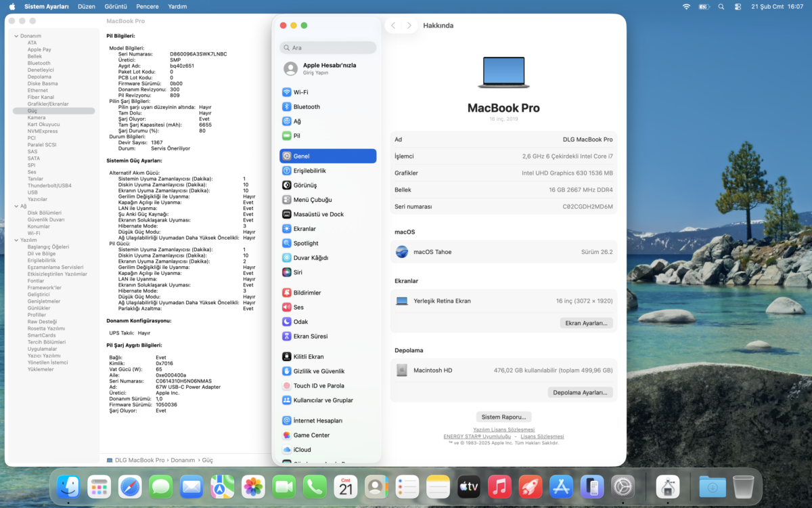This screenshot has width=812, height=508.
Task: Click the Ekran Ayarları... button
Action: point(586,323)
